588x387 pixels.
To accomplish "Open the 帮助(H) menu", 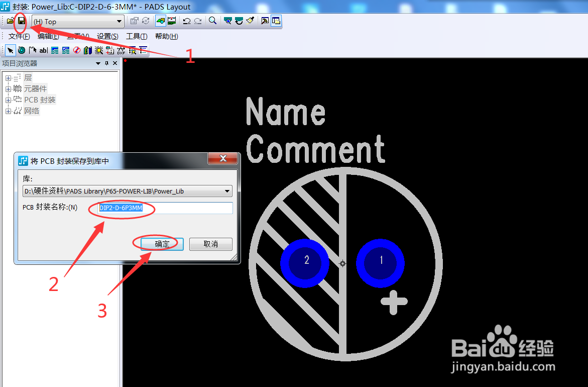I will (x=167, y=36).
